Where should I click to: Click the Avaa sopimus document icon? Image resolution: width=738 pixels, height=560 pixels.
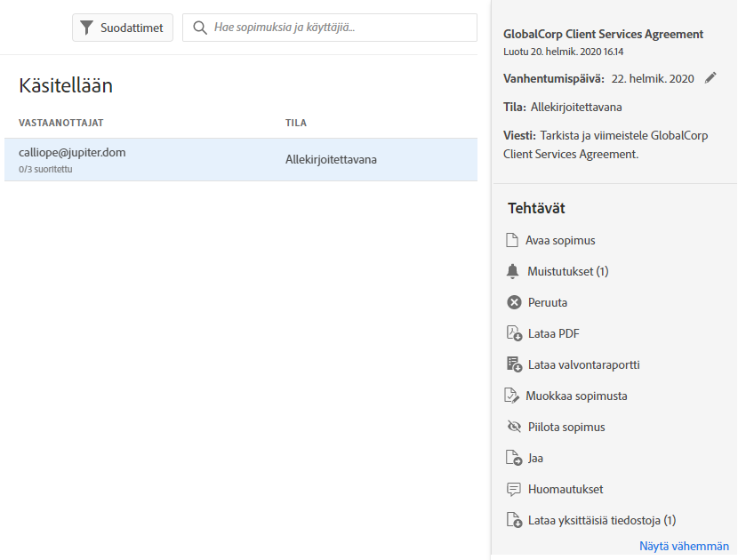(x=512, y=240)
